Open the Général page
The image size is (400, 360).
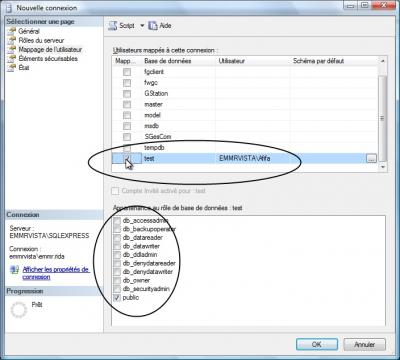click(x=29, y=31)
